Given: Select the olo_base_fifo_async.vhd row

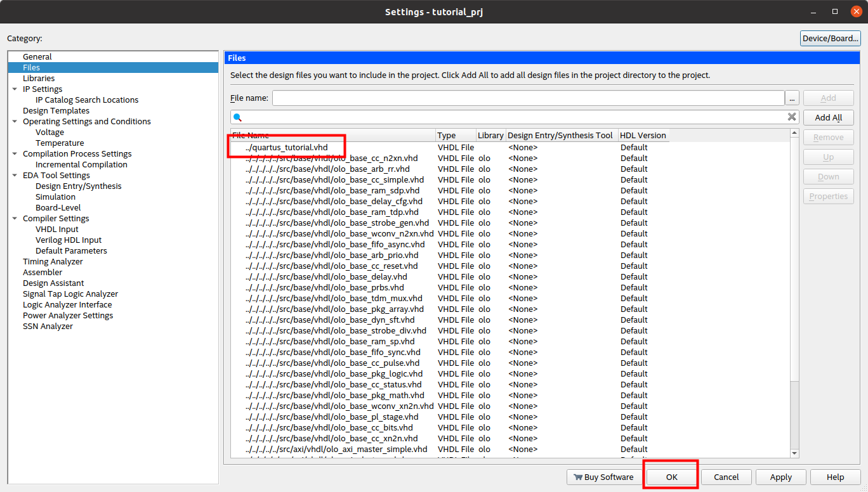Looking at the screenshot, I should 510,245.
